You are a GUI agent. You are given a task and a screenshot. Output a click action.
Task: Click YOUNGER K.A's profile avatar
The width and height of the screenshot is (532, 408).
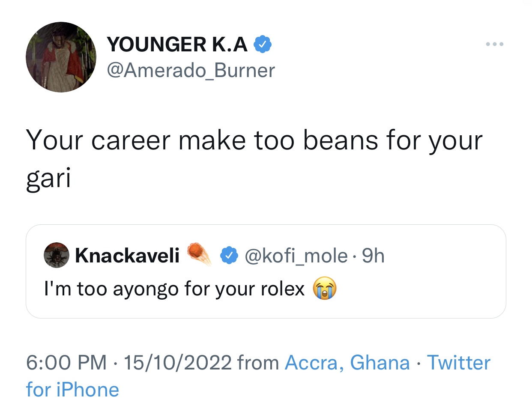point(61,57)
